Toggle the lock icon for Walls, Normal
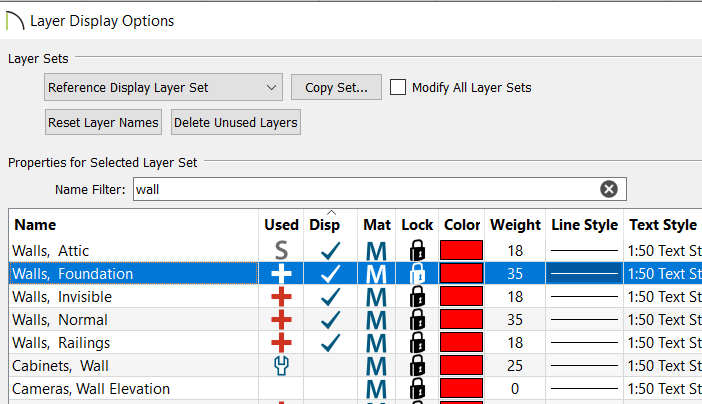Image resolution: width=702 pixels, height=404 pixels. [x=417, y=319]
